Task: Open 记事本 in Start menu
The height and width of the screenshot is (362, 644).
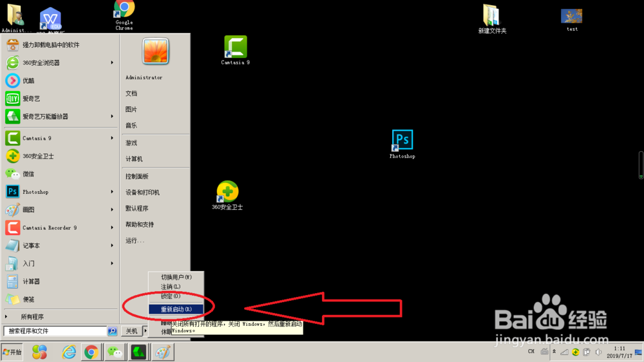Action: (61, 245)
